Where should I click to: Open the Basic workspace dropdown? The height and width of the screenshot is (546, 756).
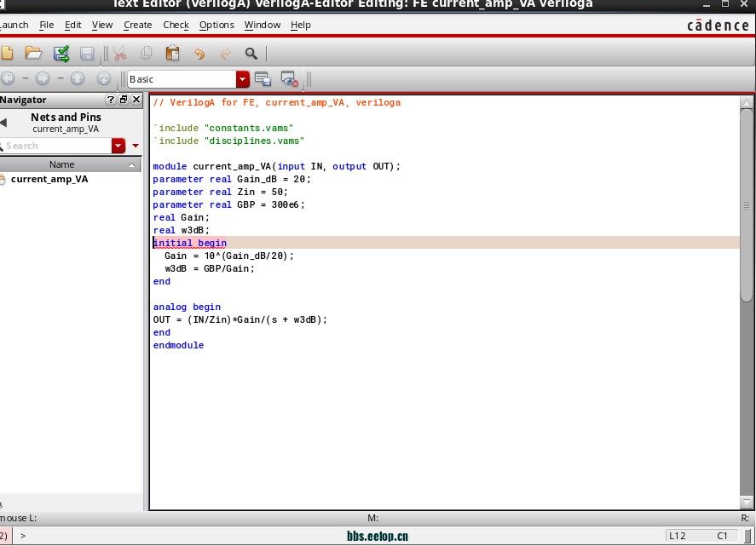point(243,79)
